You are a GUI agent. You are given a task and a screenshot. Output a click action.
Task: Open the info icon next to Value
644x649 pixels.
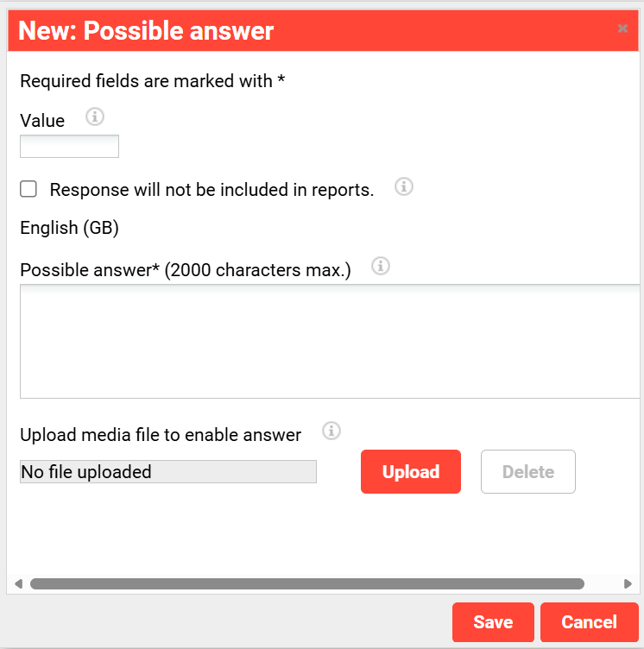pos(95,117)
